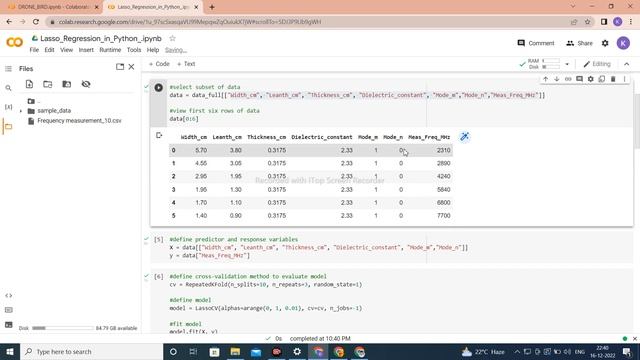Image resolution: width=640 pixels, height=360 pixels.
Task: Bookmark this page with star icon
Action: pos(587,22)
